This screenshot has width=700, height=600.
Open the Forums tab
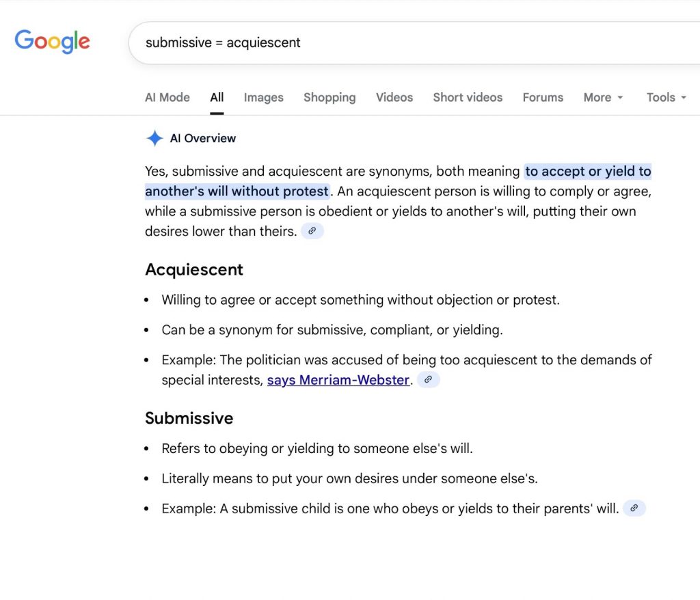click(x=543, y=97)
